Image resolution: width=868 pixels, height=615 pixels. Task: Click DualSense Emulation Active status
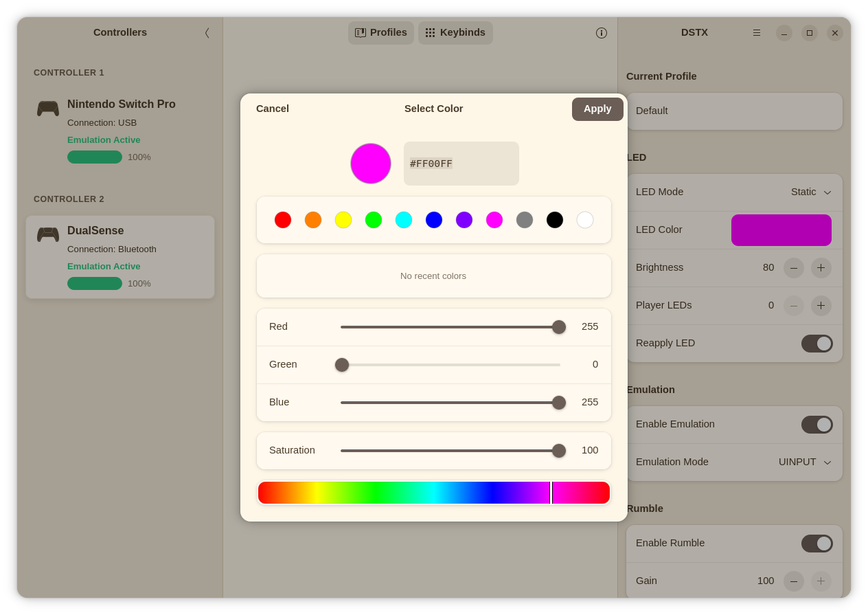[104, 266]
